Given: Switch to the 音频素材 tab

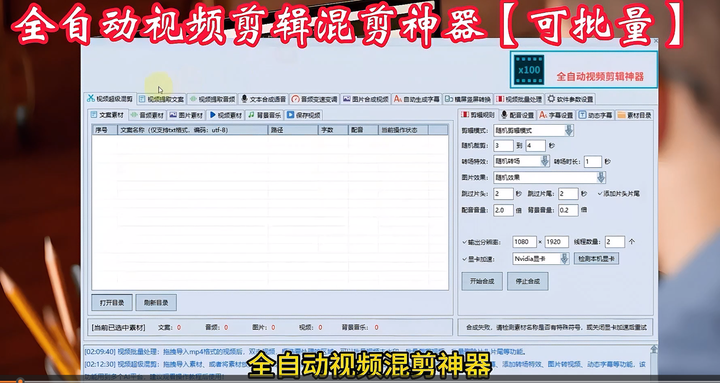Looking at the screenshot, I should [x=146, y=115].
